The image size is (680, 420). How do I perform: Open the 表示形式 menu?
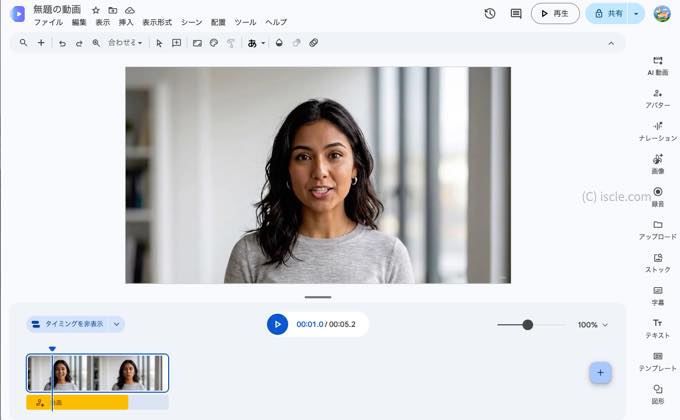[x=157, y=22]
